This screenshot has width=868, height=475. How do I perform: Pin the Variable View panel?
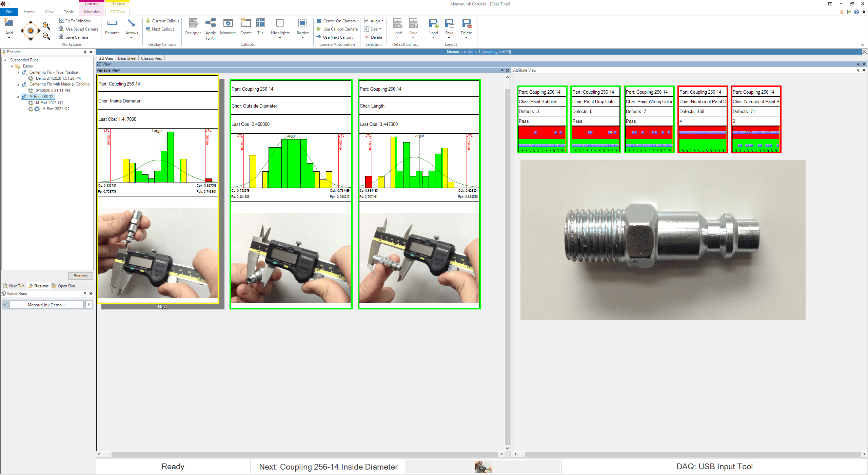[502, 70]
